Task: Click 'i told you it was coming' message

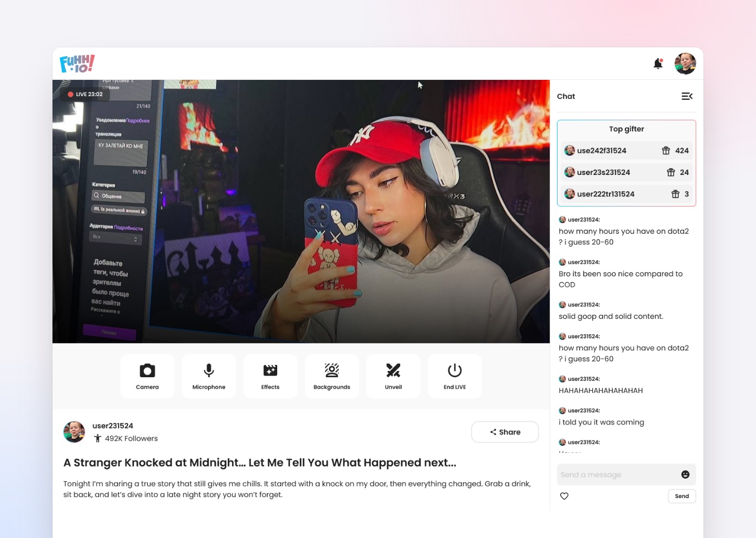Action: (601, 422)
